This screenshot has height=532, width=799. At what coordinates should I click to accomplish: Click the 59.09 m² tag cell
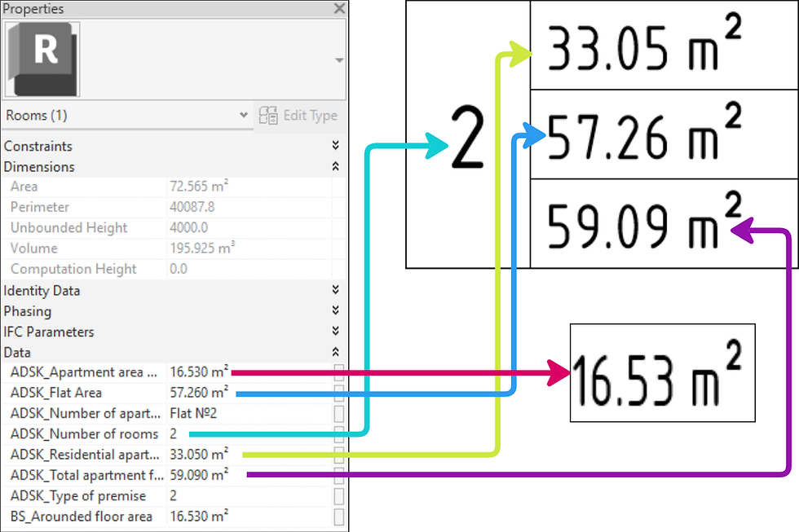coord(664,223)
